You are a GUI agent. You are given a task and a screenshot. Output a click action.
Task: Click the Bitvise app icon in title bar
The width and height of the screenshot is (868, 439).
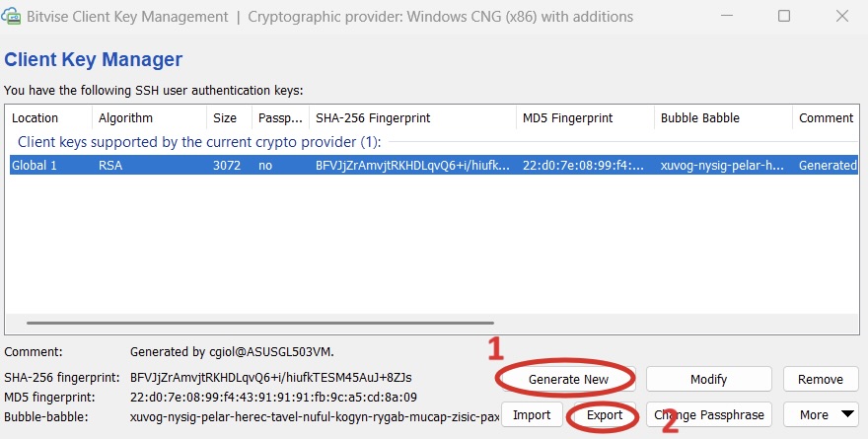[x=12, y=17]
